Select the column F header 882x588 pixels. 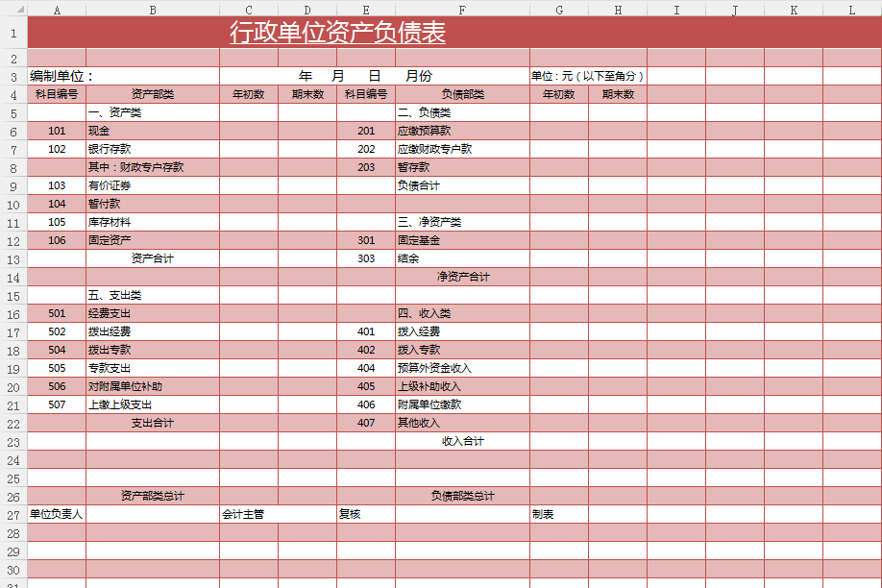(462, 10)
